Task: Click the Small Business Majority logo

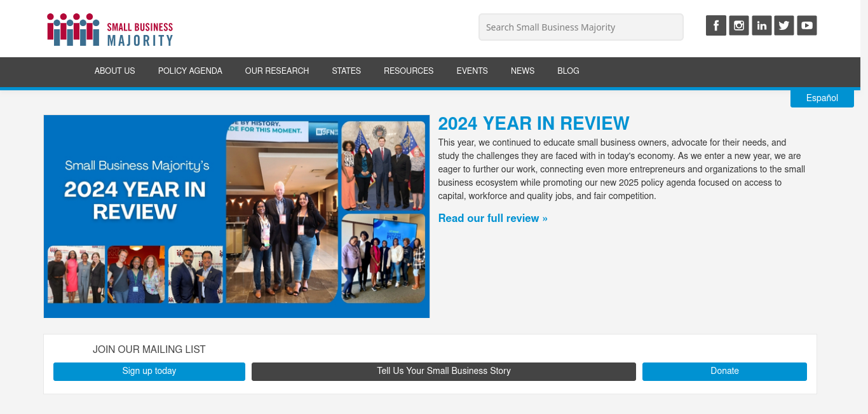Action: 110,29
